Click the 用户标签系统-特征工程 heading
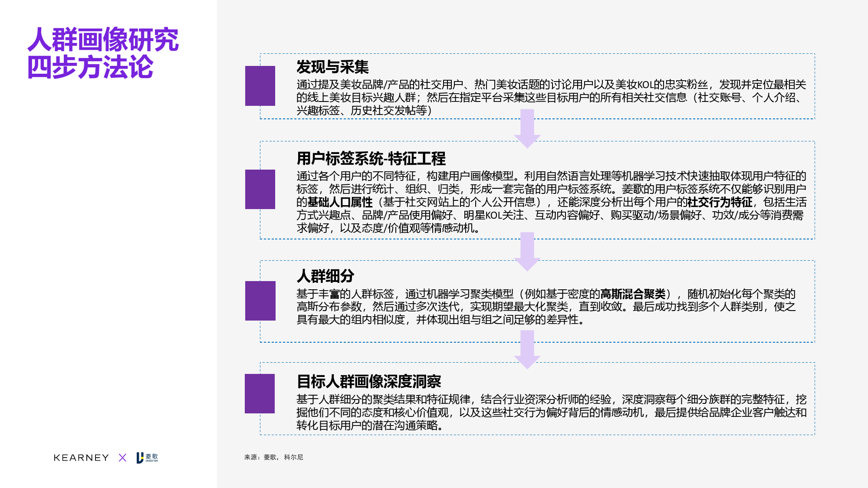Screen dimensions: 868x488 point(371,159)
